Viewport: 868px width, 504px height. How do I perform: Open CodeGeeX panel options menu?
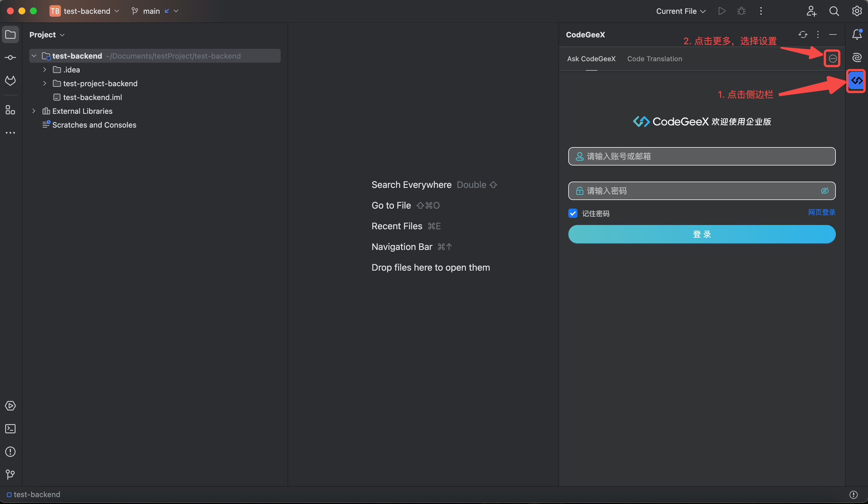pos(818,34)
